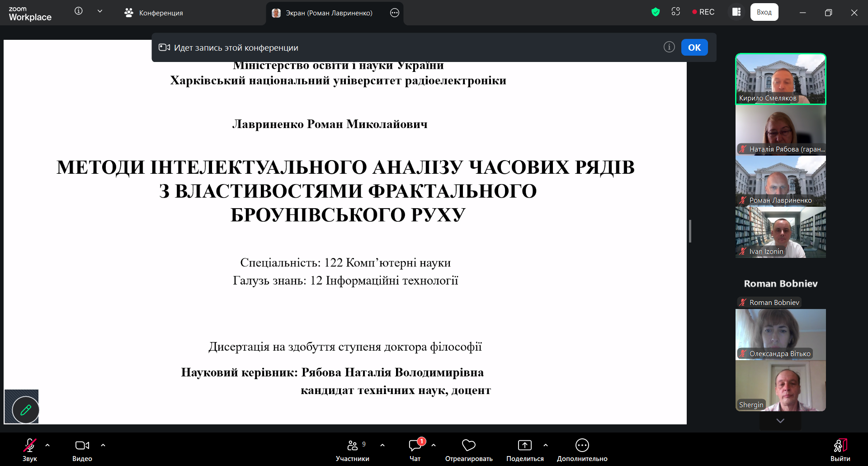Click the green encryption shield icon
Viewport: 868px width, 466px height.
[656, 12]
